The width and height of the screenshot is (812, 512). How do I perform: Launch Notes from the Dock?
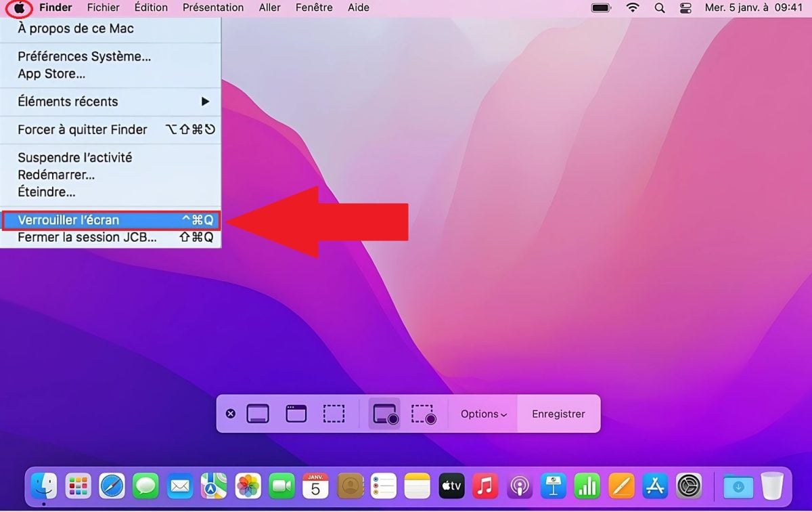click(418, 486)
